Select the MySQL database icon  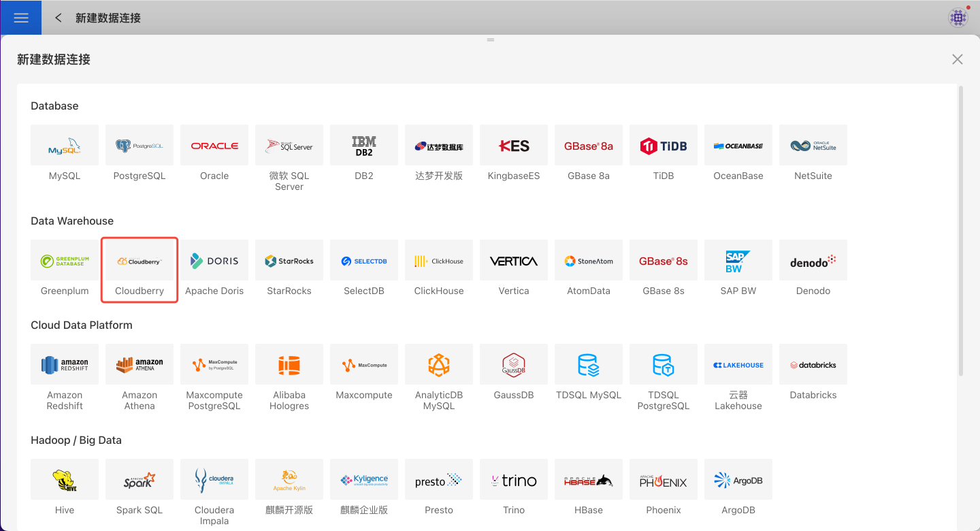tap(65, 145)
